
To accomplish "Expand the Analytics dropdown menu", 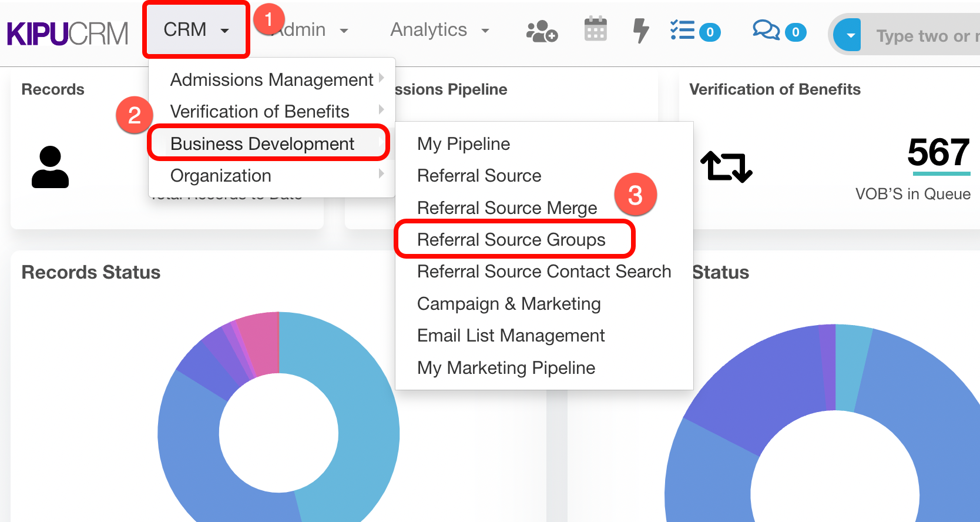I will (x=439, y=30).
